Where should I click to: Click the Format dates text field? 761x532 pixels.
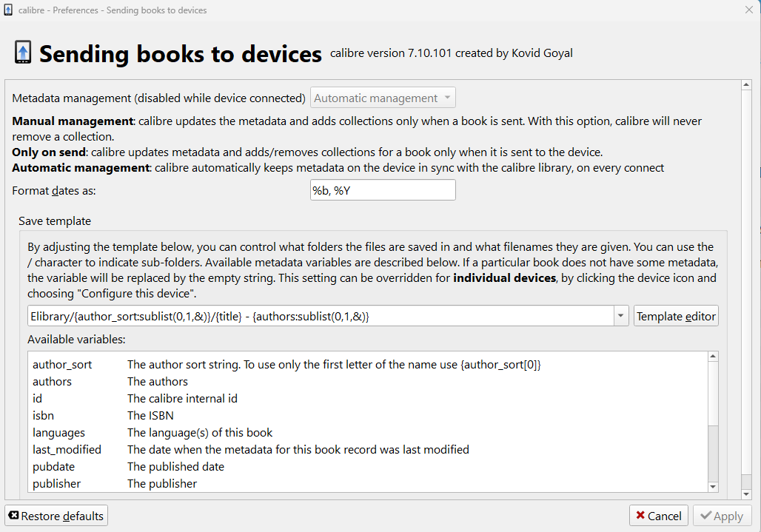[383, 190]
